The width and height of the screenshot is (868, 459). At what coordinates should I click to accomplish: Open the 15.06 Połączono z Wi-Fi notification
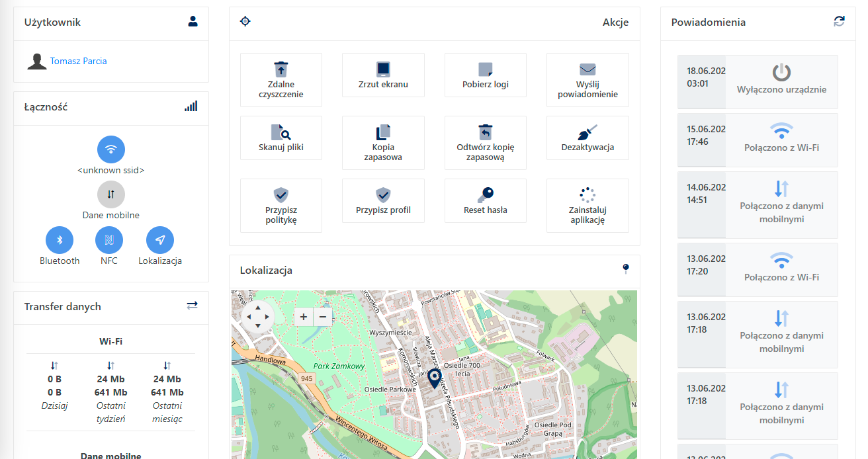pyautogui.click(x=758, y=140)
